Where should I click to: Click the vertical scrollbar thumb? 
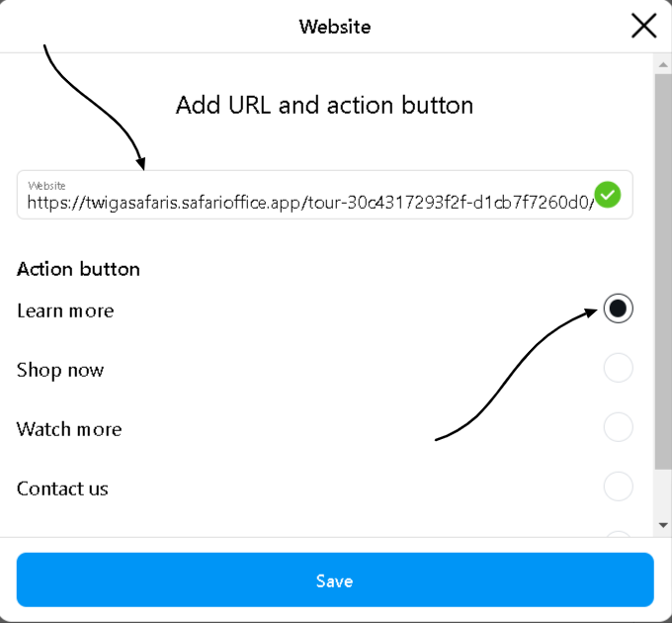(663, 267)
